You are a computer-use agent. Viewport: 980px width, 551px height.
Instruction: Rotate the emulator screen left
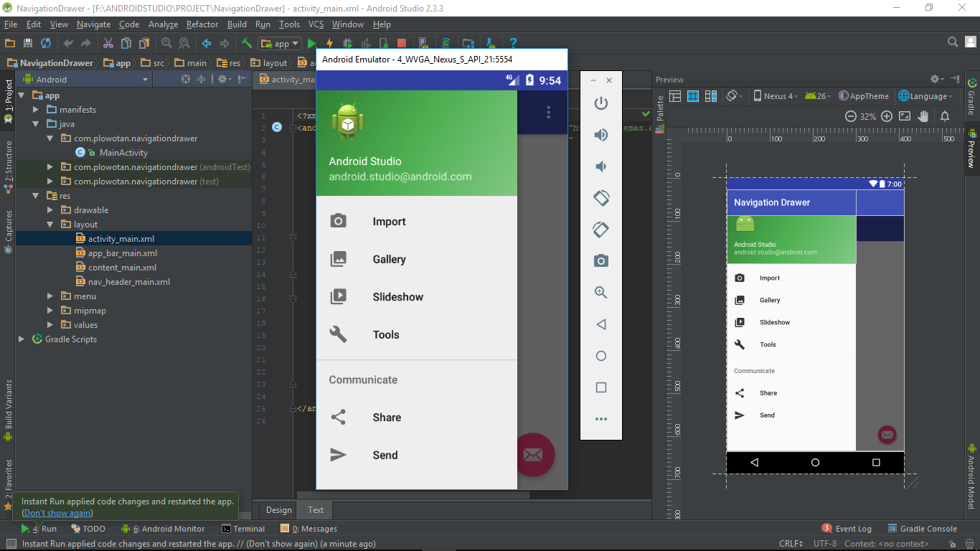tap(601, 197)
